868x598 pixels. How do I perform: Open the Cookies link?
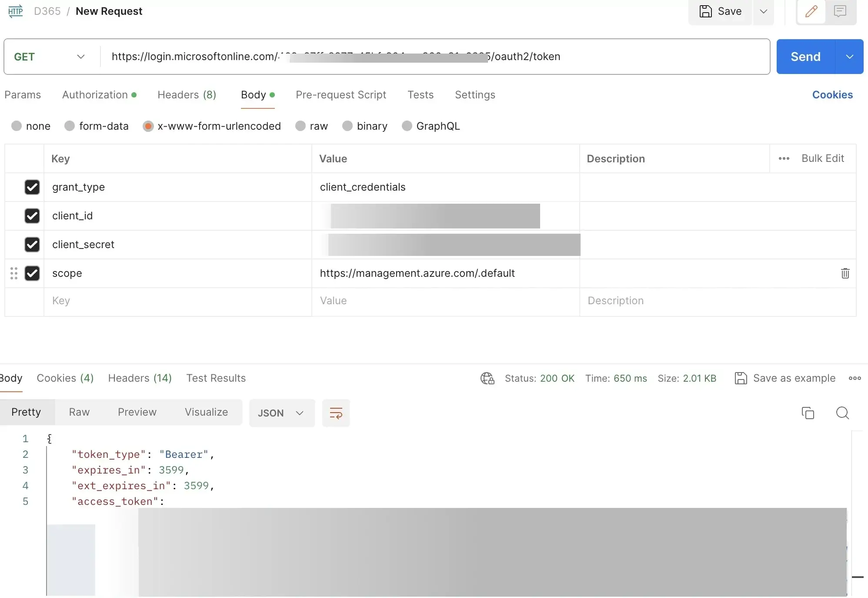832,95
